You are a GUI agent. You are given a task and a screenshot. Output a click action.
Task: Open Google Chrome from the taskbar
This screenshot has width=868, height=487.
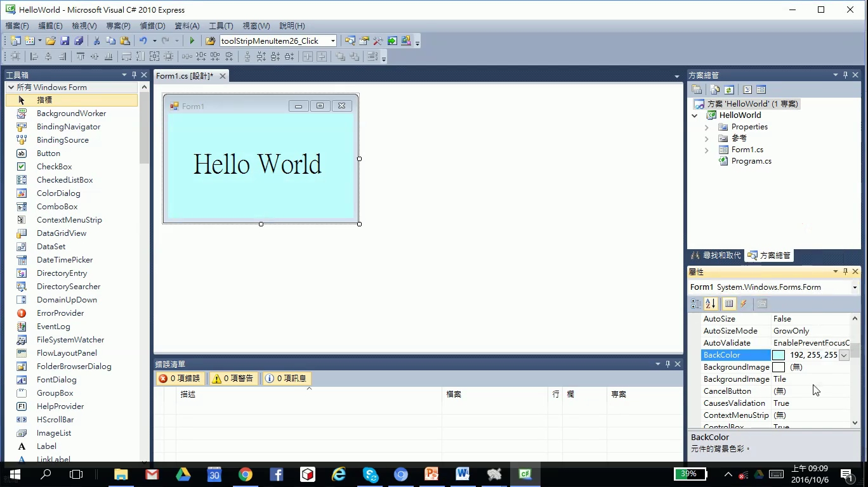(246, 474)
